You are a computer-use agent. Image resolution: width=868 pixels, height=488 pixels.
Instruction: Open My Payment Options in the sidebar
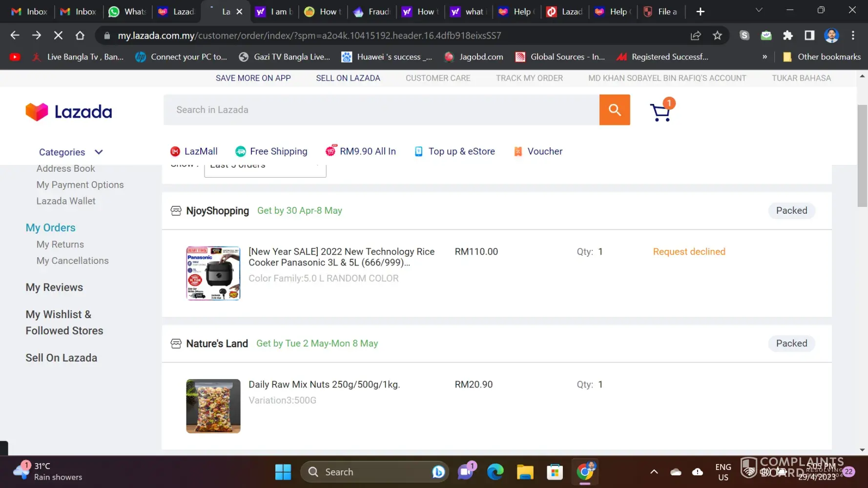80,185
